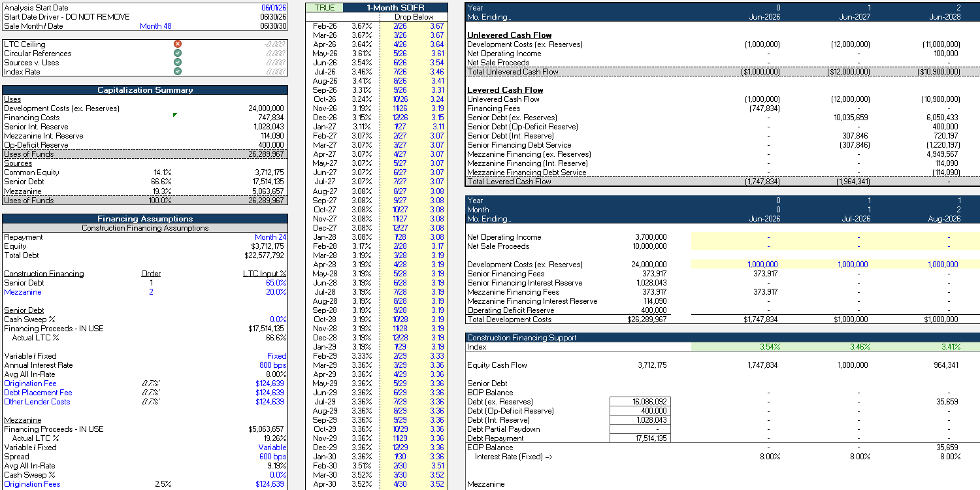Select the blue Month 48 sale month input
Viewport: 980px width, 490px height.
click(x=155, y=26)
